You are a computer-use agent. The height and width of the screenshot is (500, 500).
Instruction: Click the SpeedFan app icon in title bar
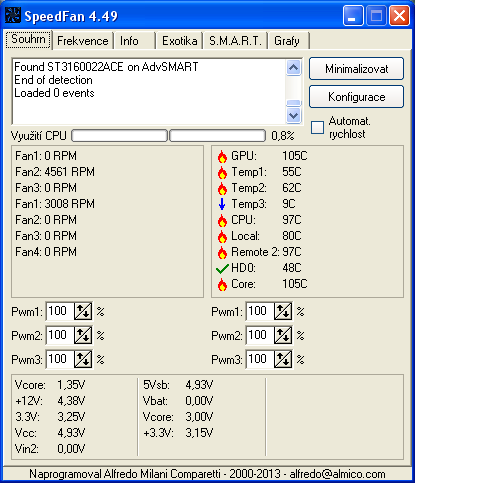[13, 15]
